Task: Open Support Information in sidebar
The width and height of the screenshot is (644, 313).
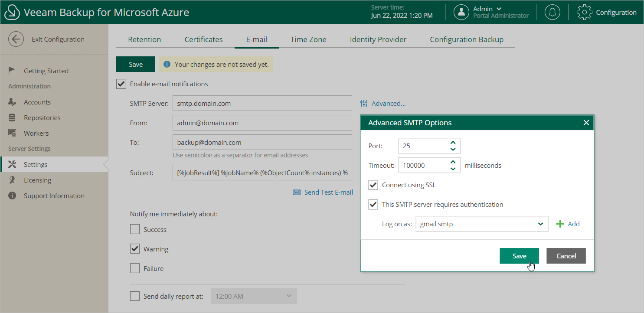Action: tap(54, 196)
